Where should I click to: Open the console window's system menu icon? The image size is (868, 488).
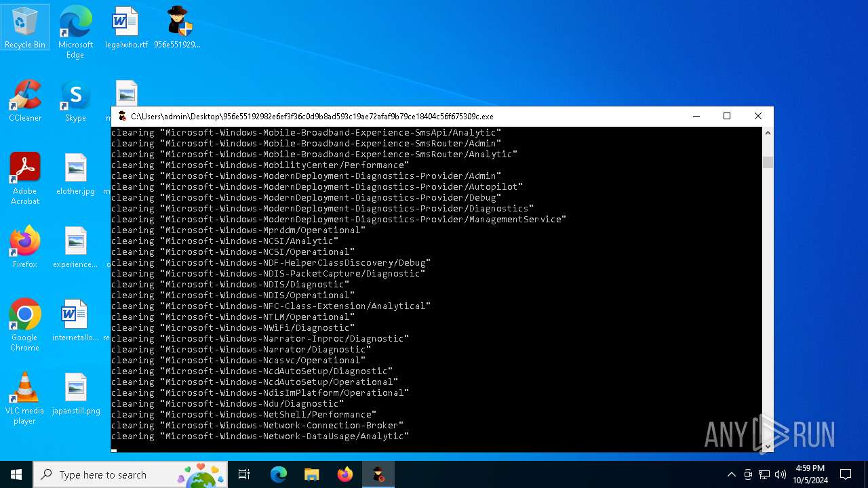(122, 116)
